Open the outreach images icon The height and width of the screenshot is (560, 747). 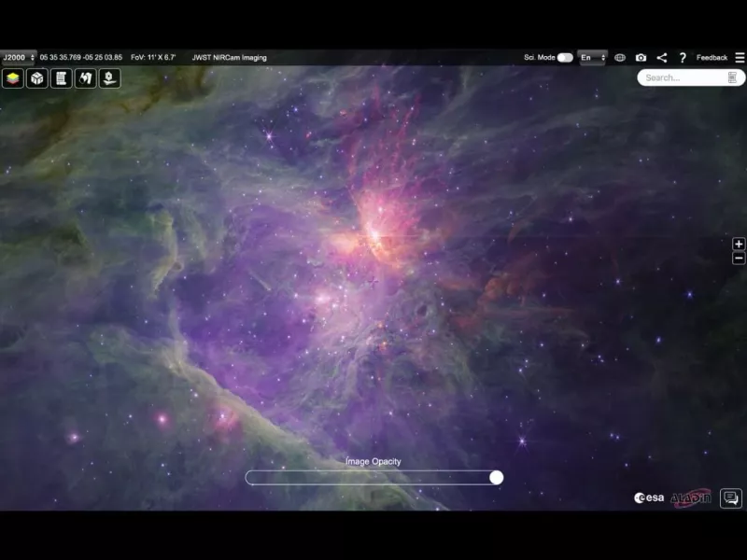tap(109, 78)
